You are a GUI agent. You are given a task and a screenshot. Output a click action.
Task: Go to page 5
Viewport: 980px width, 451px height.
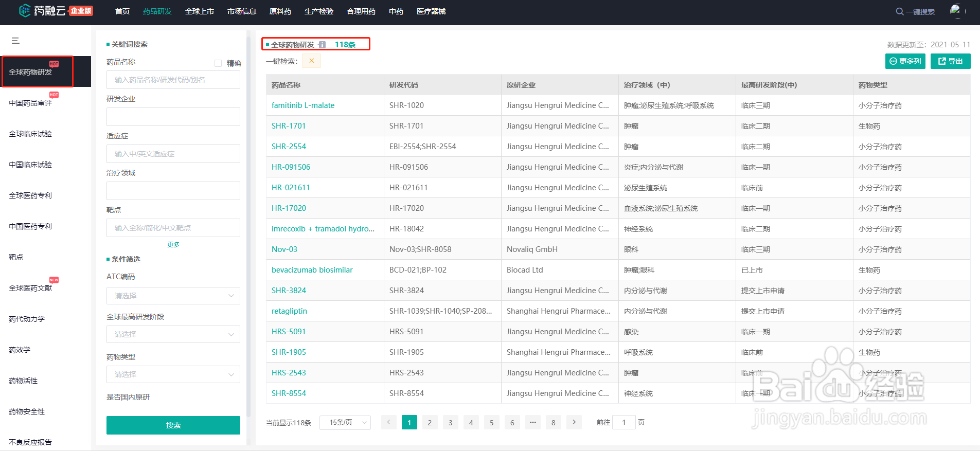point(492,422)
